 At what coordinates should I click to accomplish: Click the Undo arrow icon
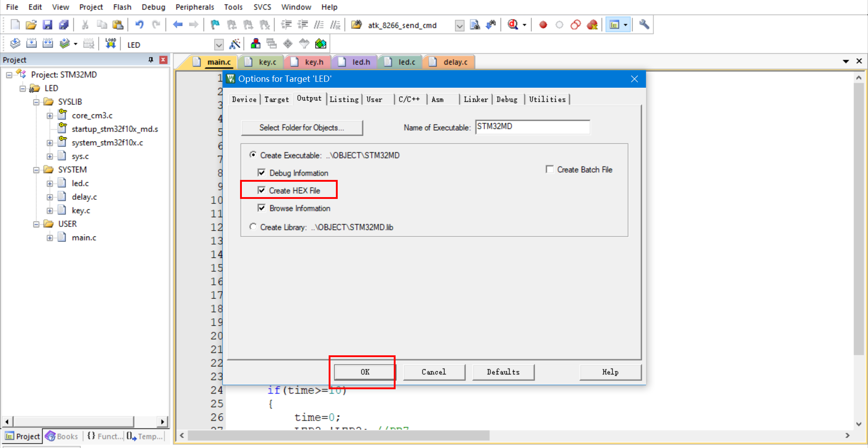click(x=140, y=24)
